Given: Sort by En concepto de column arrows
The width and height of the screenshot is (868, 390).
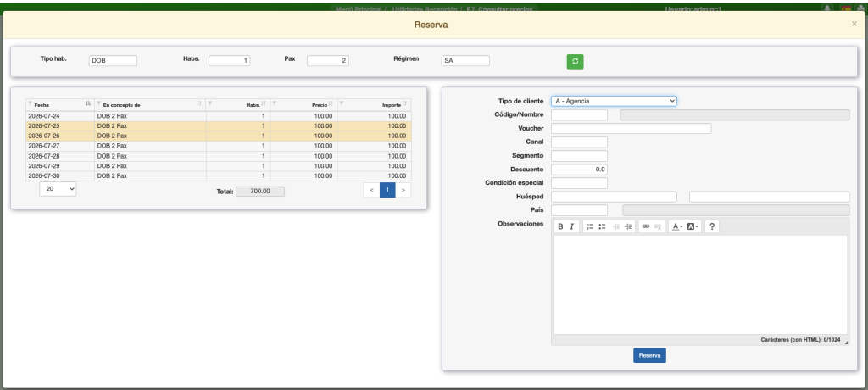Looking at the screenshot, I should (x=200, y=103).
